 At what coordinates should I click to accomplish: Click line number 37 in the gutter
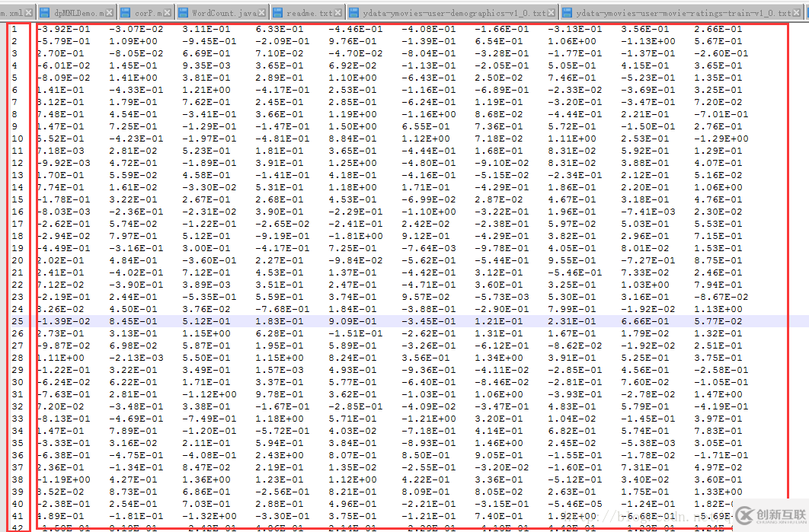(17, 467)
